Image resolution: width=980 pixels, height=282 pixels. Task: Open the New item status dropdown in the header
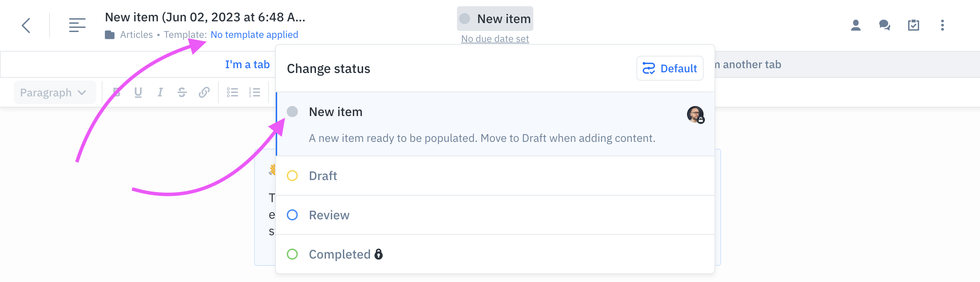[x=495, y=18]
